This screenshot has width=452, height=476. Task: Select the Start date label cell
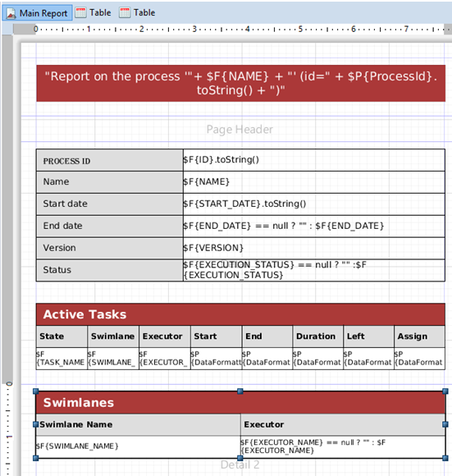(x=110, y=204)
